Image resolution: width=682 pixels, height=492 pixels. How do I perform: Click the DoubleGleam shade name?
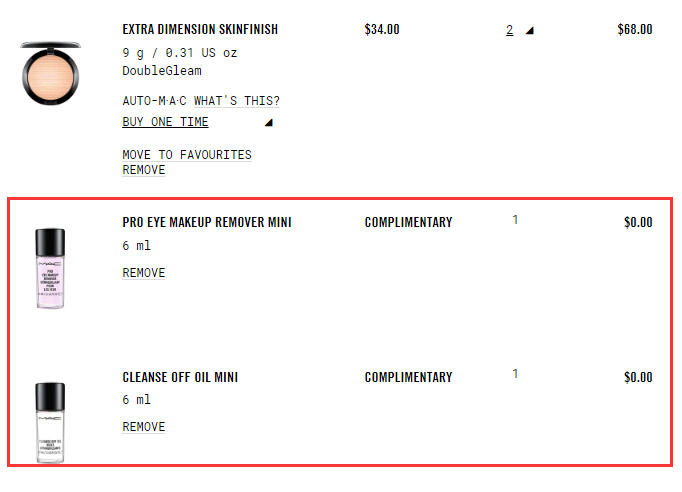click(162, 71)
